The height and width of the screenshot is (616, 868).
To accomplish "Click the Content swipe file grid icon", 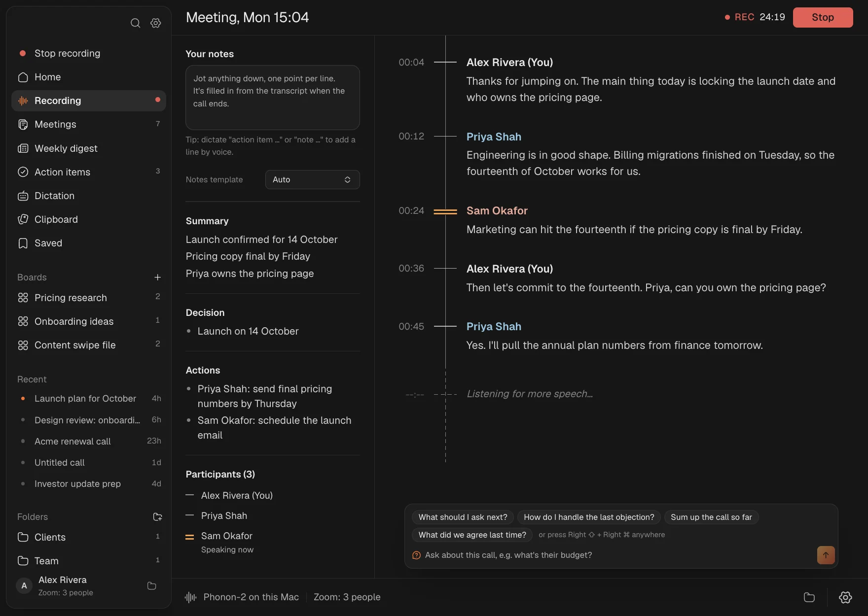I will click(23, 345).
